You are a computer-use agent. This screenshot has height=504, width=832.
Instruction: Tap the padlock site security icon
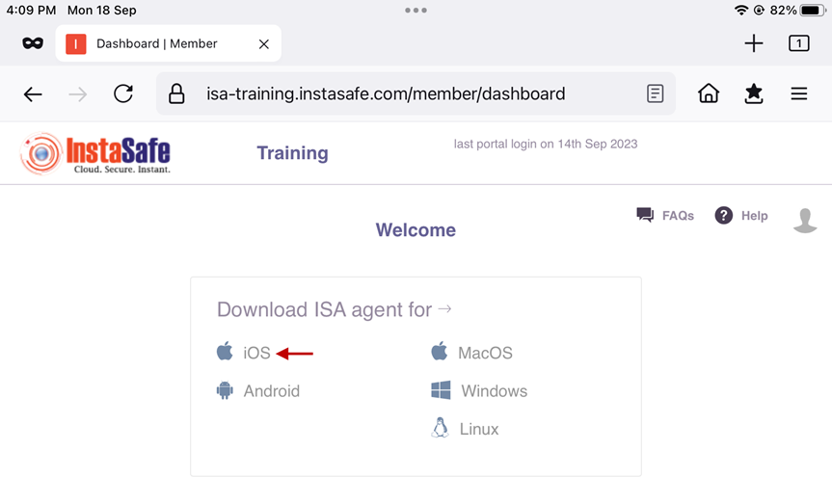(x=176, y=93)
